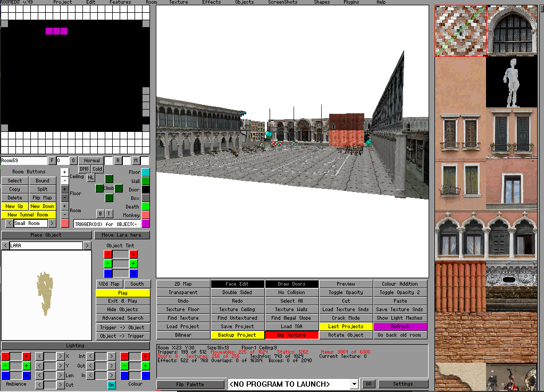Open the Texture menu
The image size is (544, 392).
point(178,2)
